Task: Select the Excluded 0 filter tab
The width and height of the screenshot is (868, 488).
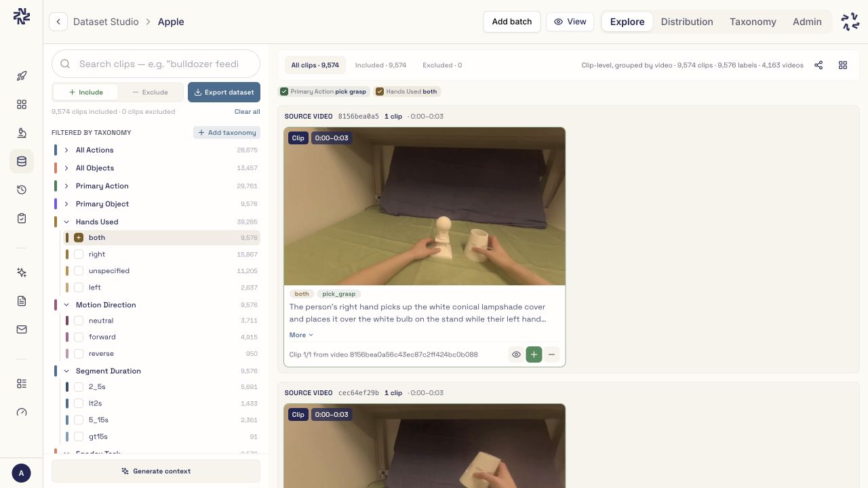Action: point(442,65)
